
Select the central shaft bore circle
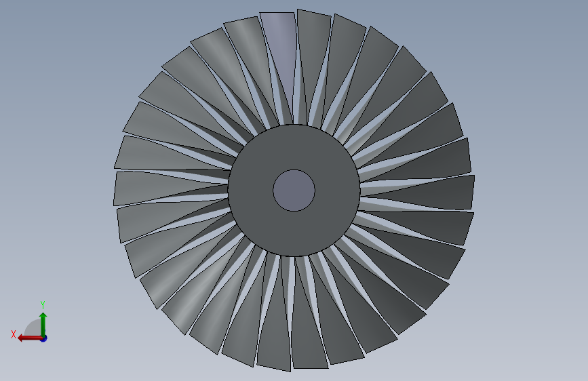294,190
